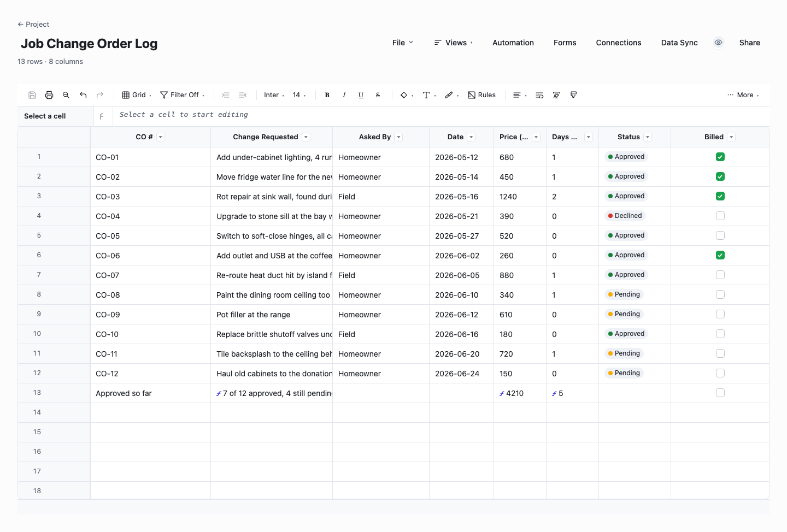
Task: Open the Days column dropdown
Action: pos(589,137)
